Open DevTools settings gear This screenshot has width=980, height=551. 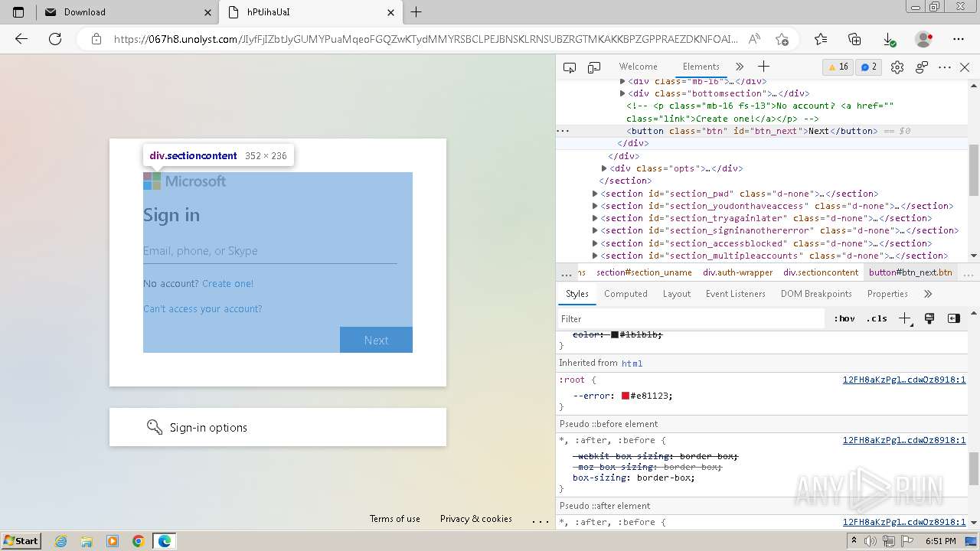click(x=897, y=67)
